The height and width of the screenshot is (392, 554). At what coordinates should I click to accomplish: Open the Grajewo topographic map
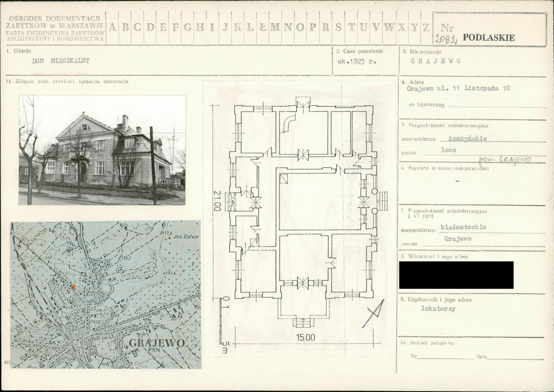tap(106, 294)
